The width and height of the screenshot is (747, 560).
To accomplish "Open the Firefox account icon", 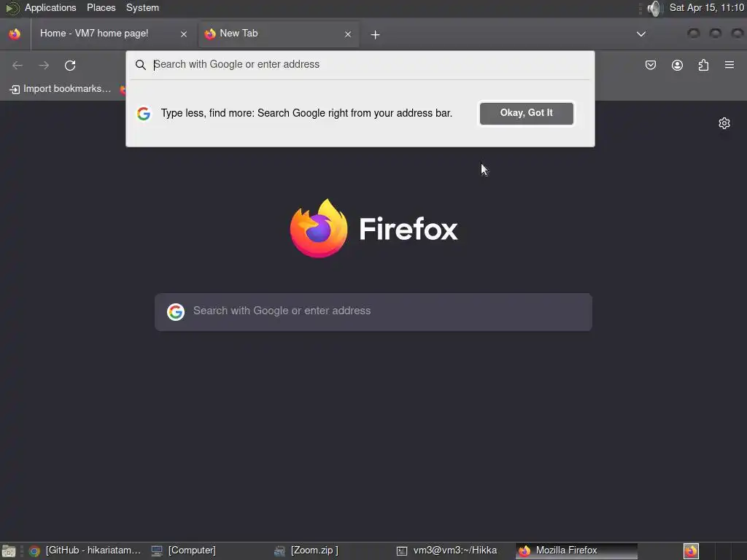I will tap(677, 65).
